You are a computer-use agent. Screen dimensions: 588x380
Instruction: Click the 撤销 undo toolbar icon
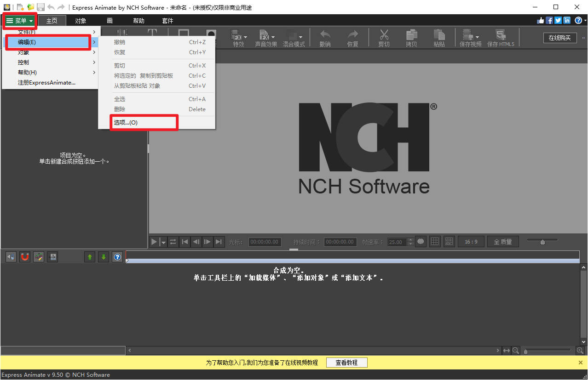325,39
